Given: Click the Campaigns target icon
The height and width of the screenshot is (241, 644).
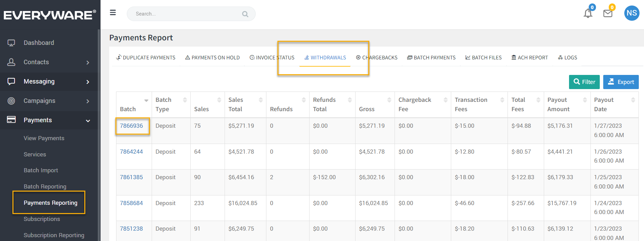Looking at the screenshot, I should tap(11, 101).
